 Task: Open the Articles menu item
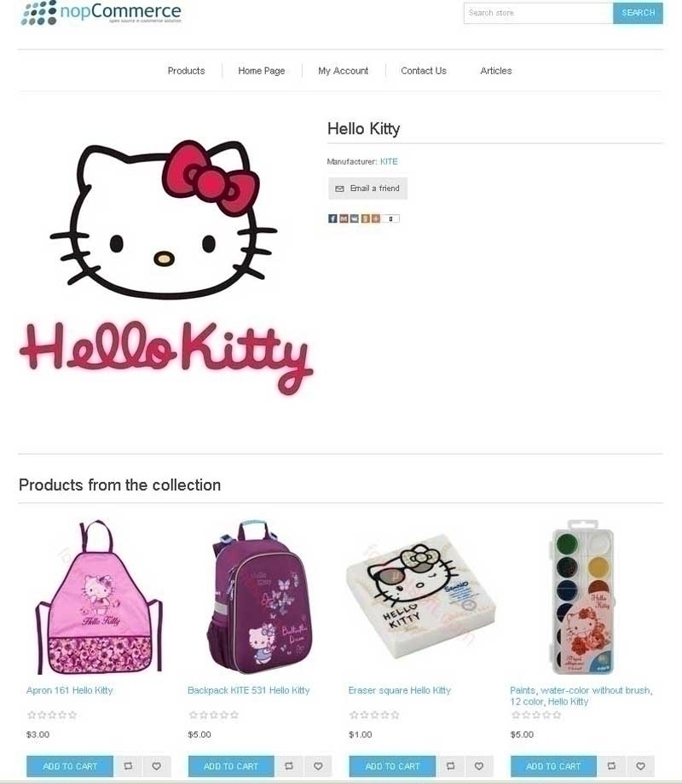[x=496, y=71]
